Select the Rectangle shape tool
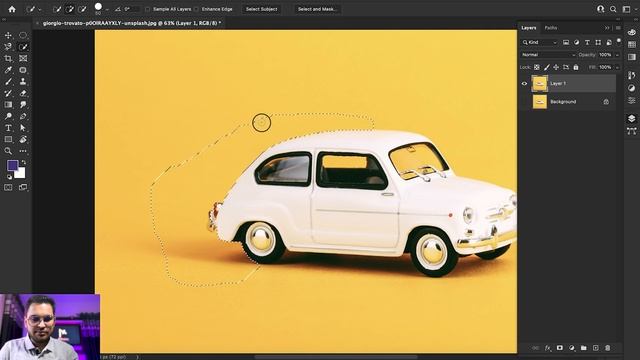Viewport: 640px width, 360px height. [x=8, y=139]
